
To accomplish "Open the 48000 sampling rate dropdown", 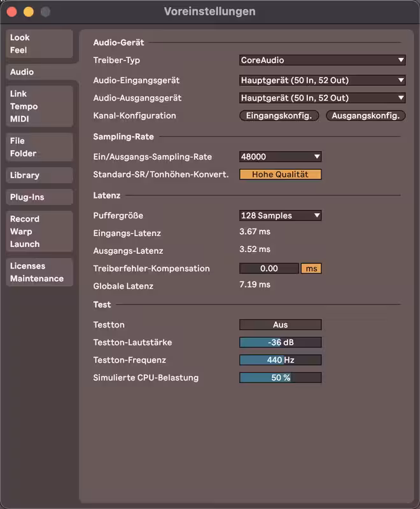I will (281, 157).
